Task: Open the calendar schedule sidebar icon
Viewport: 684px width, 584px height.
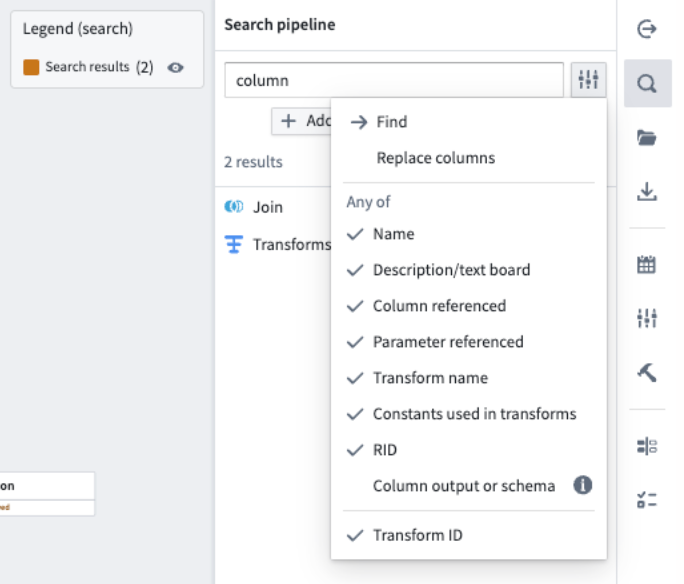Action: tap(646, 264)
